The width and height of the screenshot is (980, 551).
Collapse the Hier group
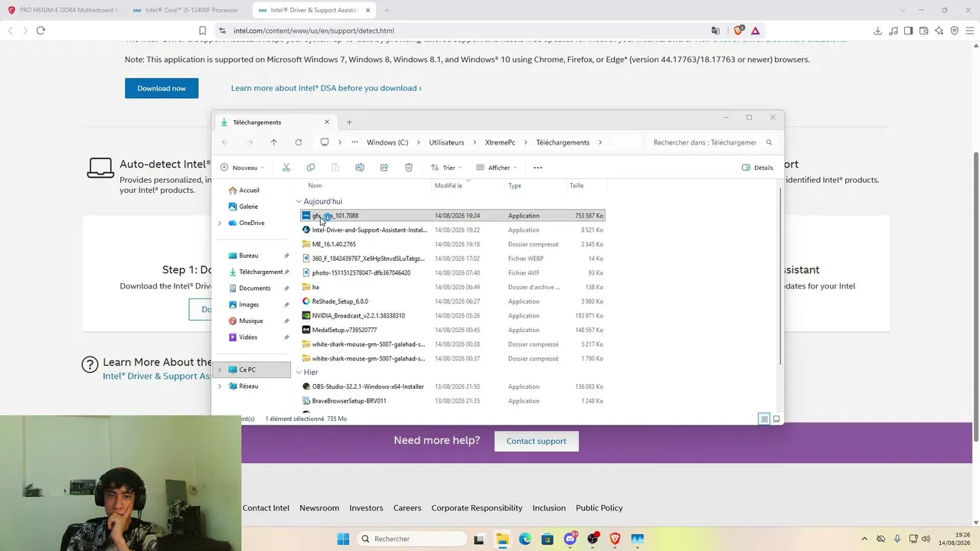(299, 373)
